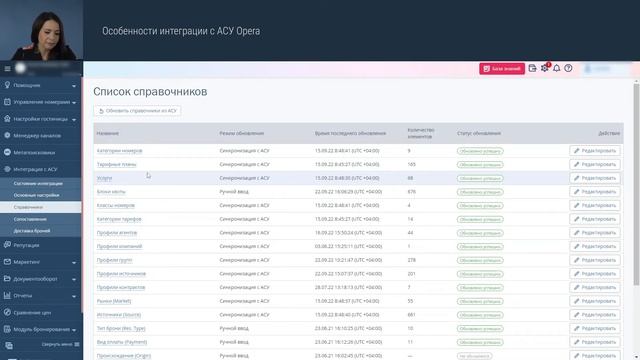Screen dimensions: 640x360
Task: Click the windows icon beside Свернуть меню
Action: click(x=9, y=346)
